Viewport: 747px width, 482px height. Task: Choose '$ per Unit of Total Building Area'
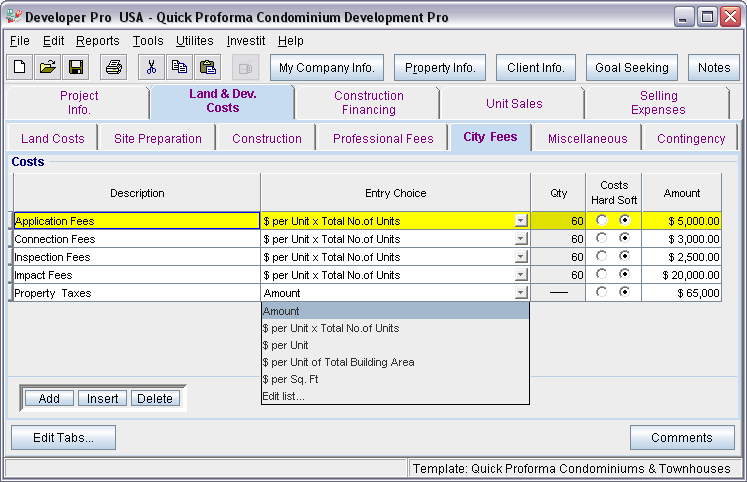coord(395,362)
